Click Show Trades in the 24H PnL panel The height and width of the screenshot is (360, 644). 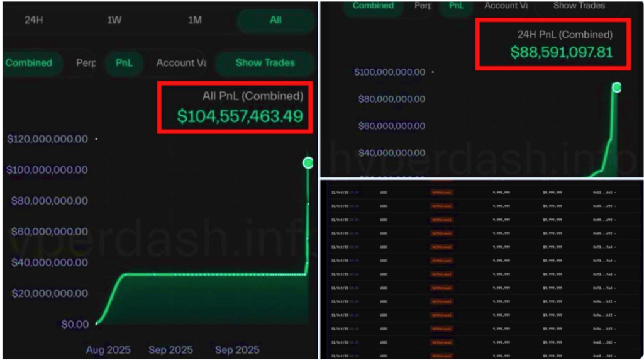579,6
